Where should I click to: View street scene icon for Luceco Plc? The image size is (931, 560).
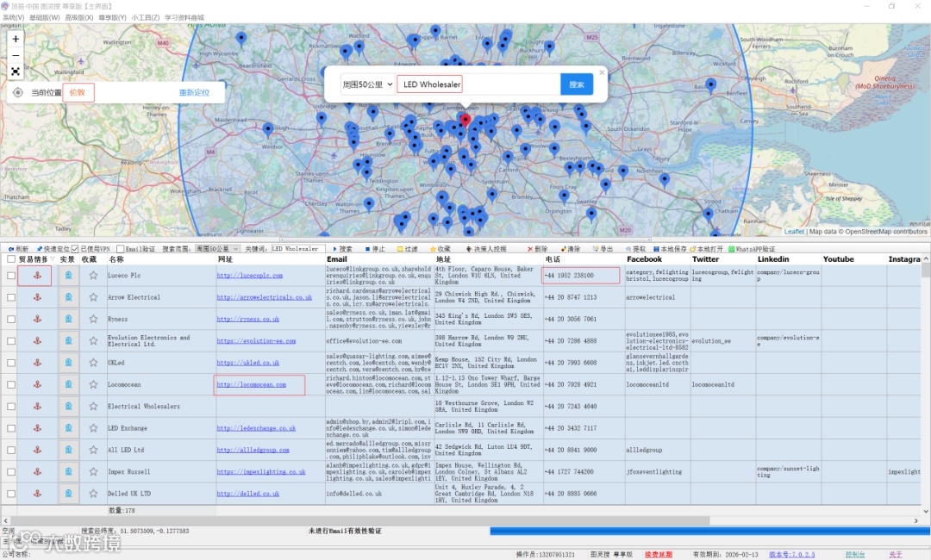(x=69, y=275)
